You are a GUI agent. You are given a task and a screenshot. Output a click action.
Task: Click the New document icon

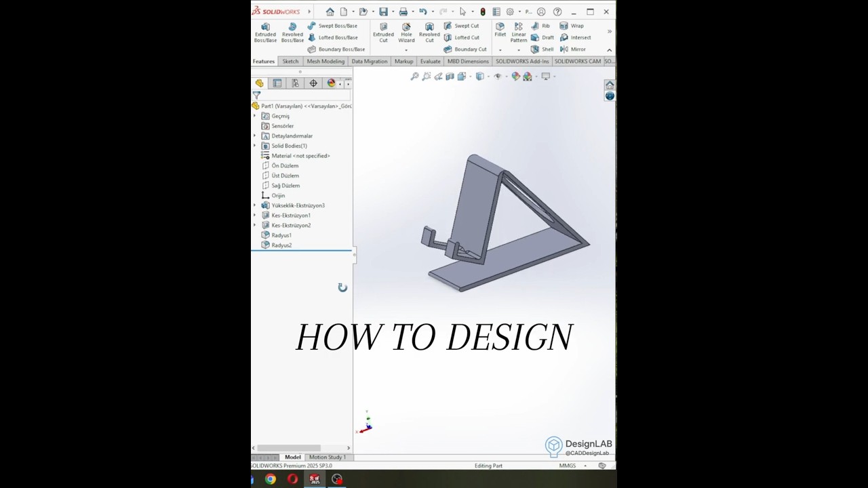(344, 12)
